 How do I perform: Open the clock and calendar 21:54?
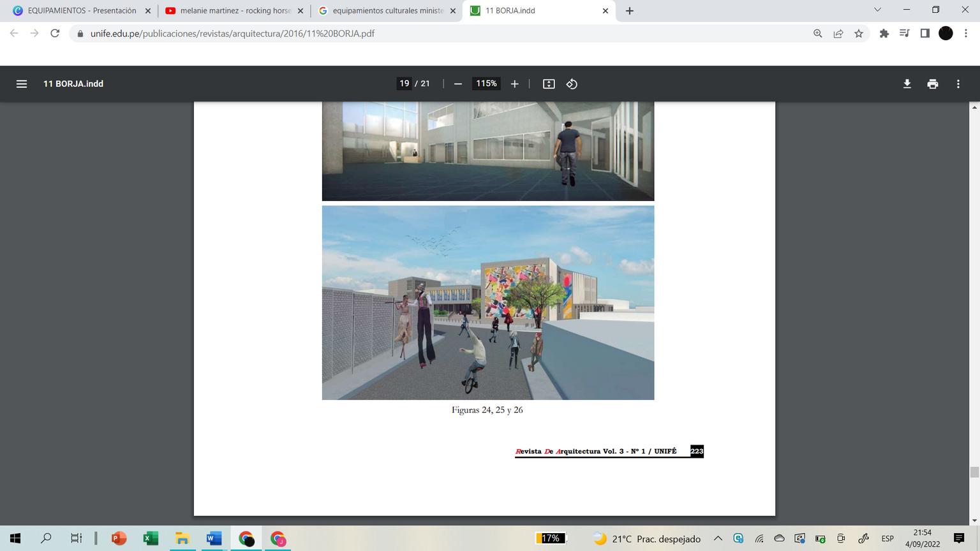pyautogui.click(x=923, y=538)
